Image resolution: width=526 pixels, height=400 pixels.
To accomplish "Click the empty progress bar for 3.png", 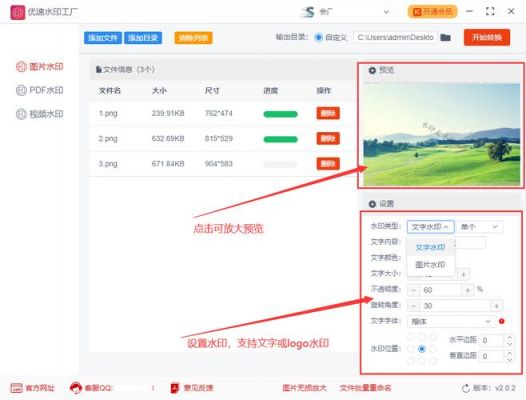I will (280, 164).
